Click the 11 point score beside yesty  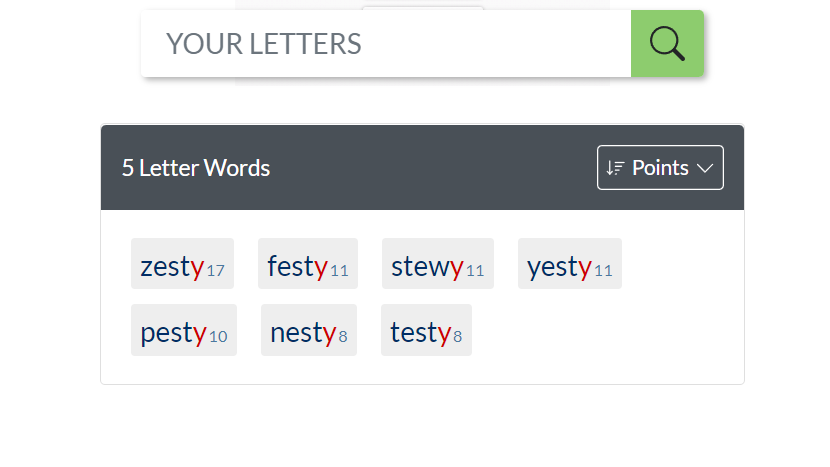tap(603, 271)
